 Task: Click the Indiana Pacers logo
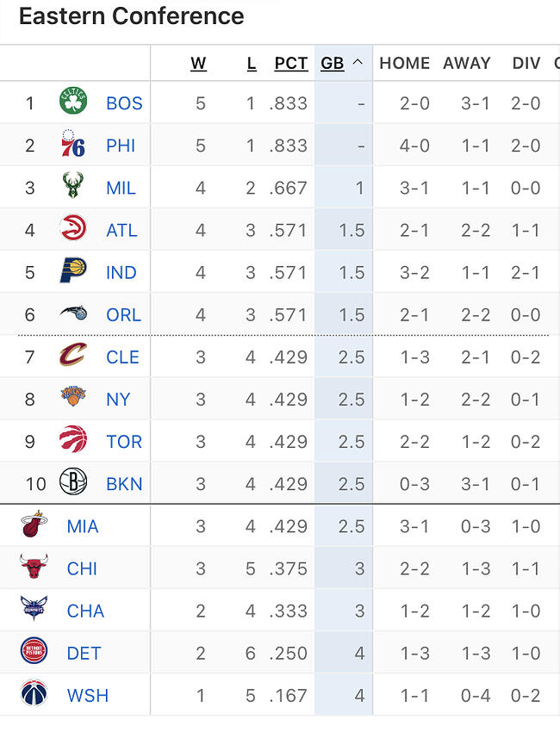tap(73, 272)
